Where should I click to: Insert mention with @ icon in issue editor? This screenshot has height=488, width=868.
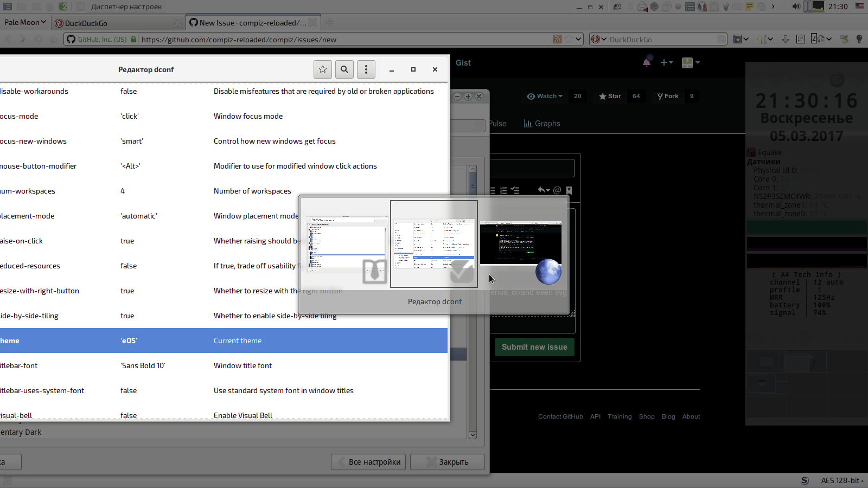pos(557,190)
